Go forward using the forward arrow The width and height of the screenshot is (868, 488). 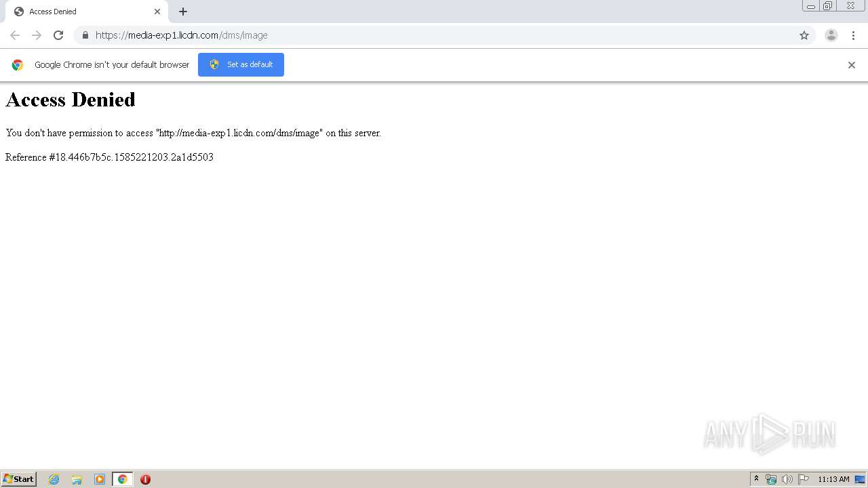pyautogui.click(x=37, y=35)
